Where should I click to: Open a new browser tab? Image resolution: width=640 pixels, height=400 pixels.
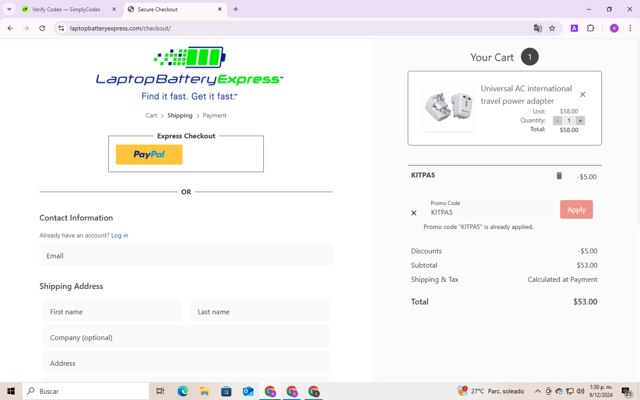pyautogui.click(x=236, y=9)
